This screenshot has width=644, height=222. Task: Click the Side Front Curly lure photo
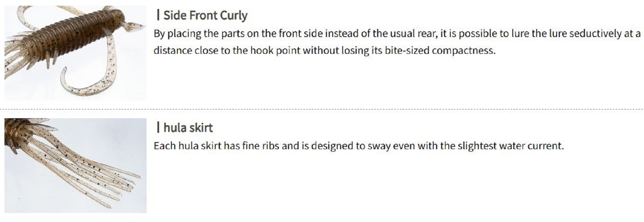[x=75, y=53]
